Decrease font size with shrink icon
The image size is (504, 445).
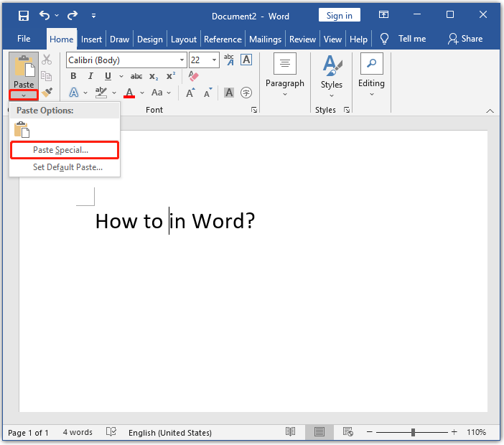tap(208, 93)
